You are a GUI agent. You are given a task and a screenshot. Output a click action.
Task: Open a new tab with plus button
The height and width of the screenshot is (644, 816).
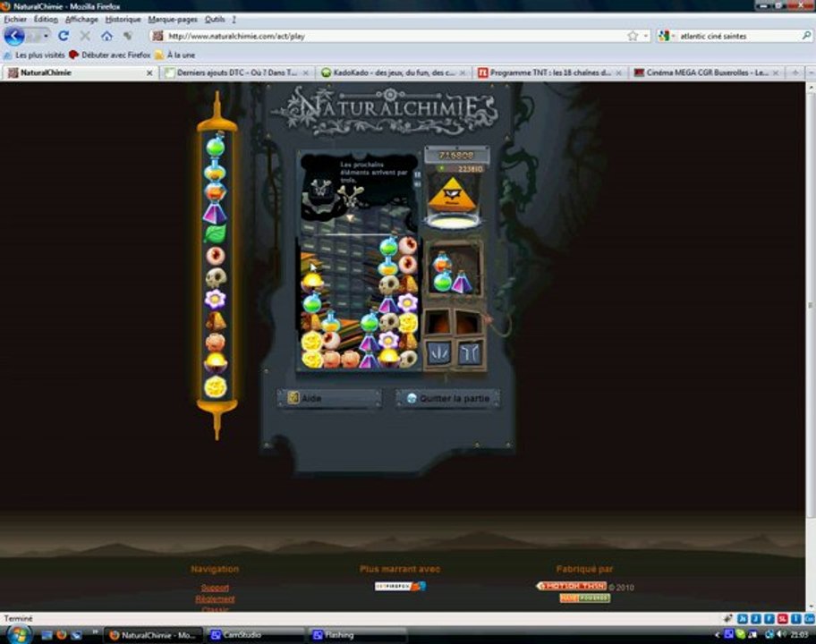795,72
